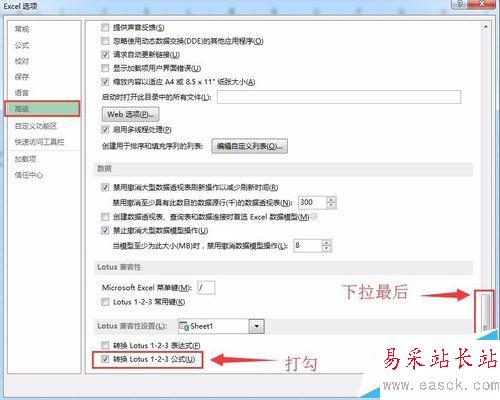Go to the 保存 options page
500x400 pixels.
[x=22, y=77]
